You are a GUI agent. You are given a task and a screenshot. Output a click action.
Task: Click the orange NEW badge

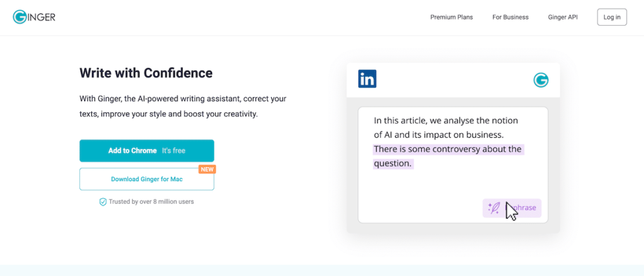tap(207, 169)
